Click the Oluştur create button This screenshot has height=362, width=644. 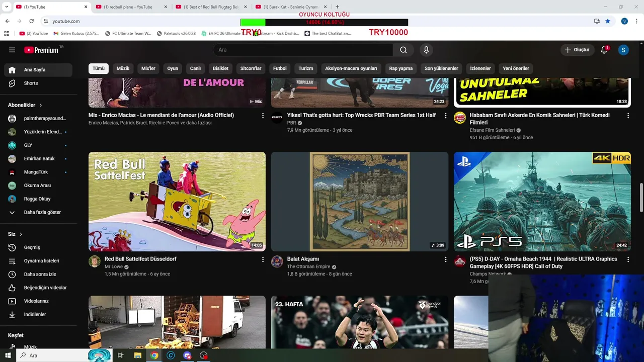coord(577,50)
